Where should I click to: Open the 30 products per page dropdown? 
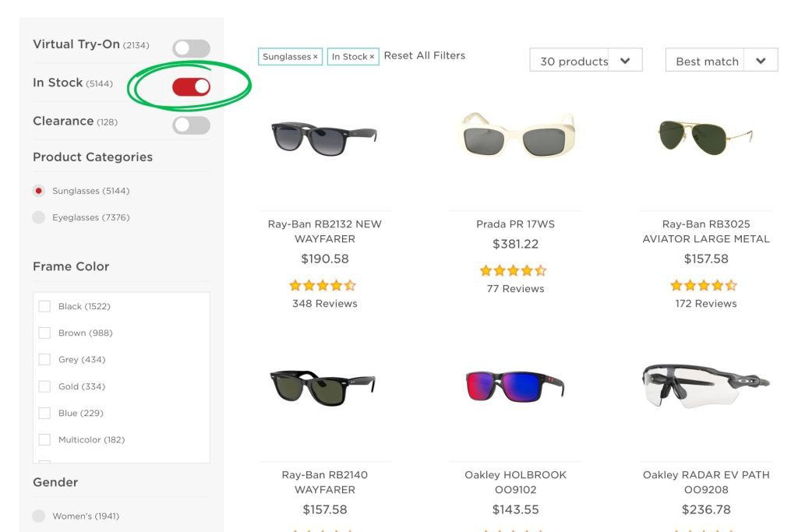[x=585, y=60]
